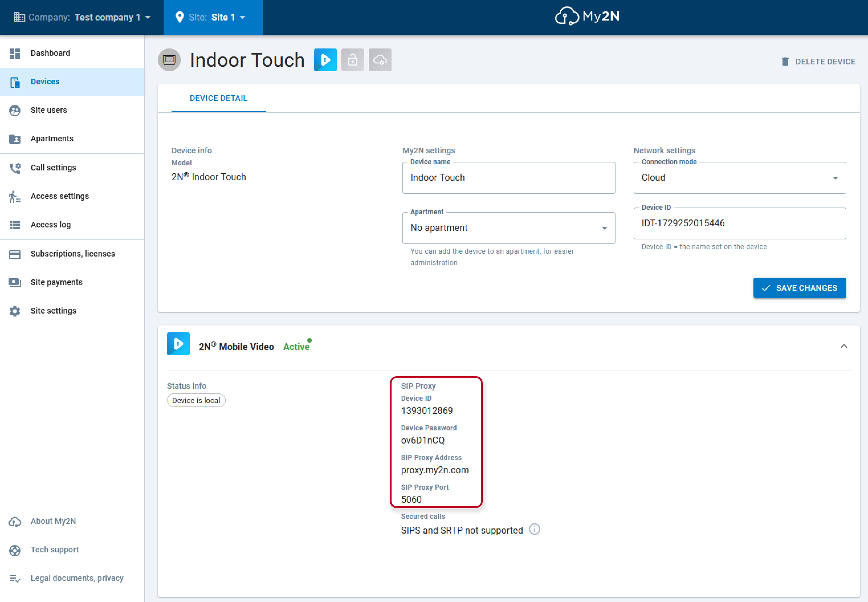This screenshot has width=868, height=602.
Task: Open the About My2N link
Action: pyautogui.click(x=72, y=522)
